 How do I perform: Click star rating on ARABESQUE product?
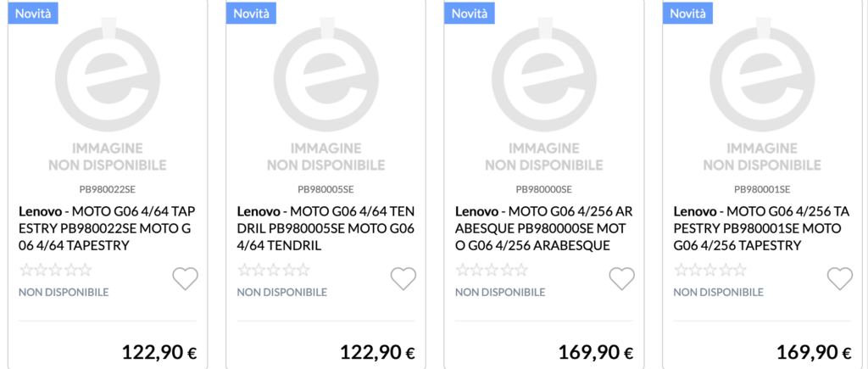pos(492,271)
